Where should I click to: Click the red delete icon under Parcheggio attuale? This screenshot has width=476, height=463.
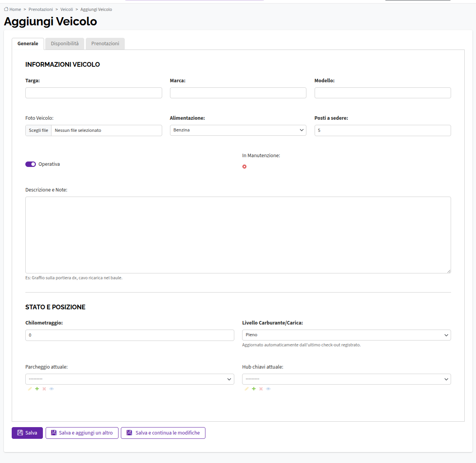pos(44,389)
